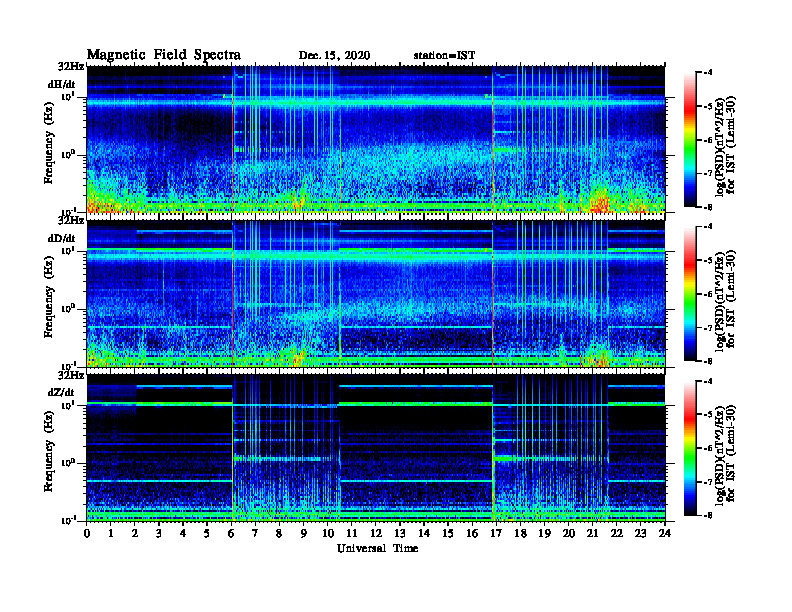
Task: Click the 10^1 frequency tick of dD/dt panel
Action: coord(68,250)
